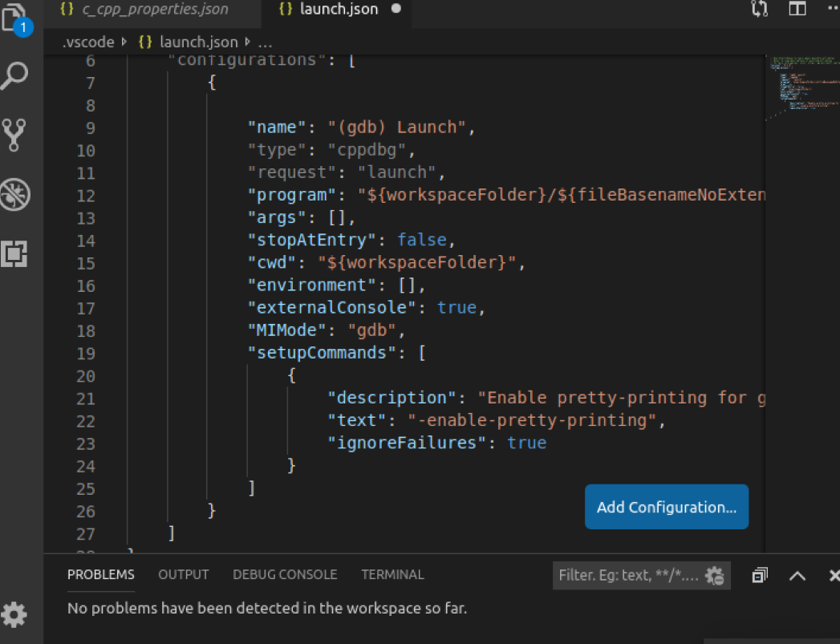Click the "ignoreFailures" key on line 23

tap(407, 444)
